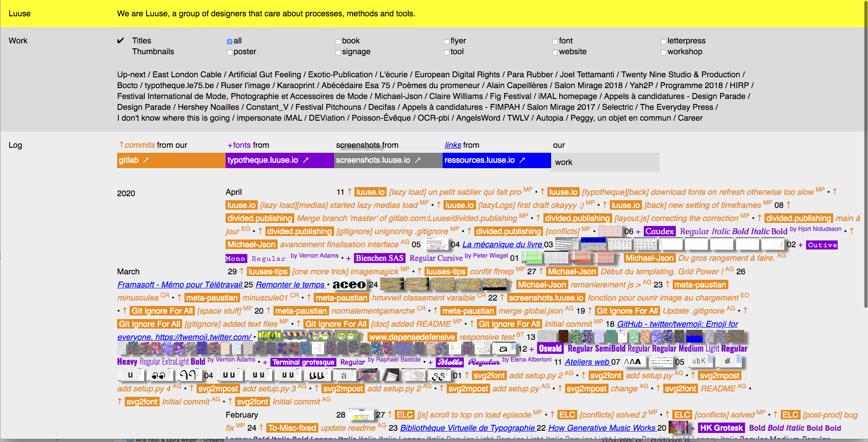Viewport: 868px width, 442px height.
Task: Click the Luuse logo in yellow header
Action: click(19, 14)
